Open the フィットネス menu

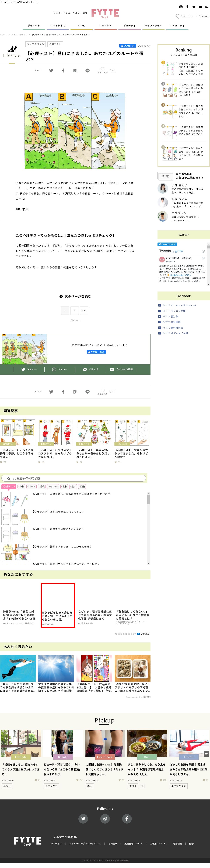tap(58, 26)
